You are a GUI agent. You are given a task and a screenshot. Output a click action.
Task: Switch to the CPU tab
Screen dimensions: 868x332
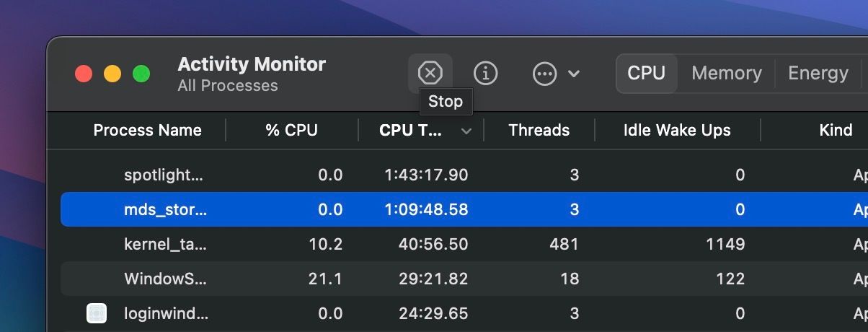(x=646, y=73)
